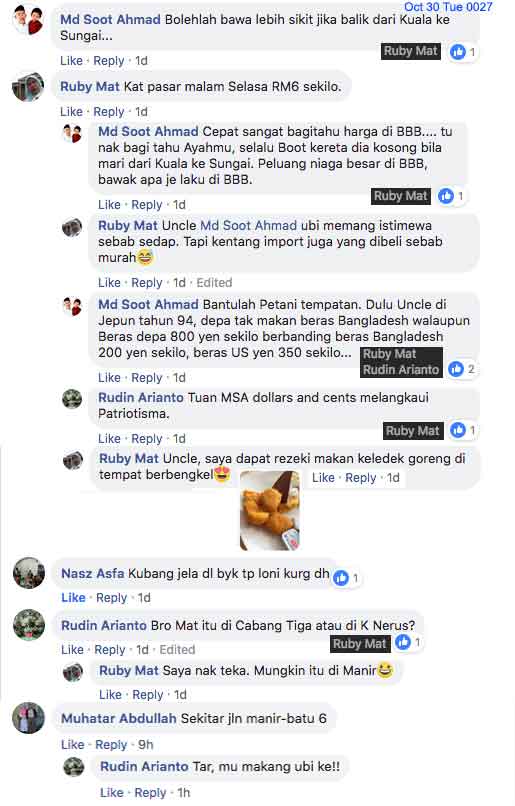Open Muhatar Abdullah's profile picture
The image size is (515, 806).
[29, 718]
